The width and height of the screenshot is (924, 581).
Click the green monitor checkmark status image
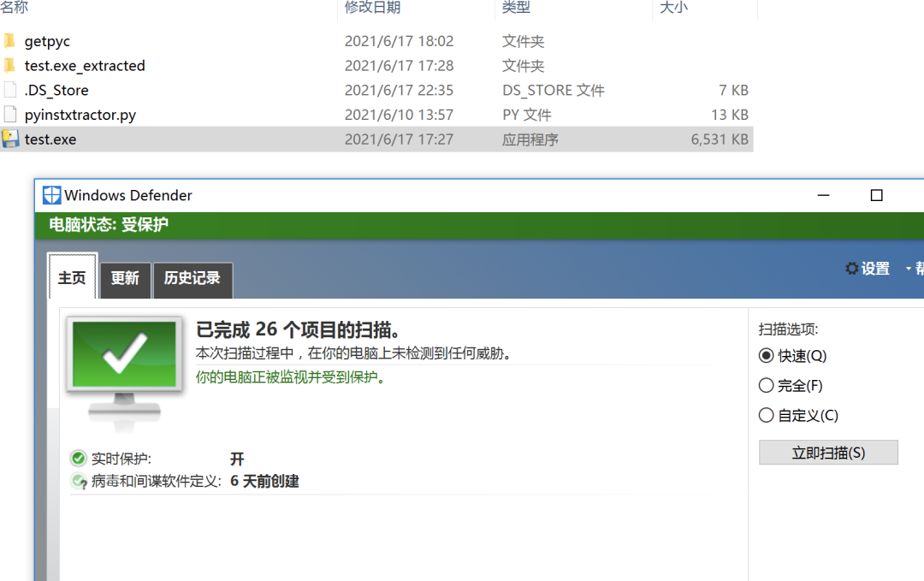tap(124, 372)
